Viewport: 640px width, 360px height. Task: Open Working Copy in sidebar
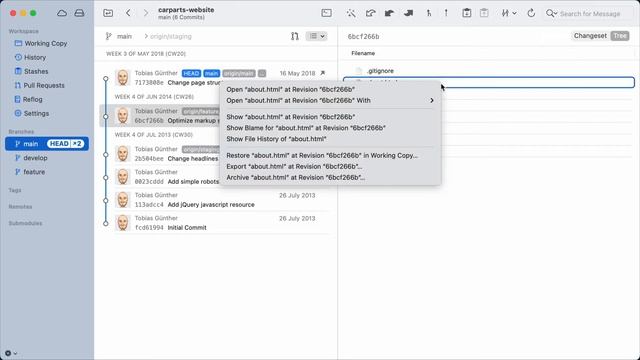47,43
